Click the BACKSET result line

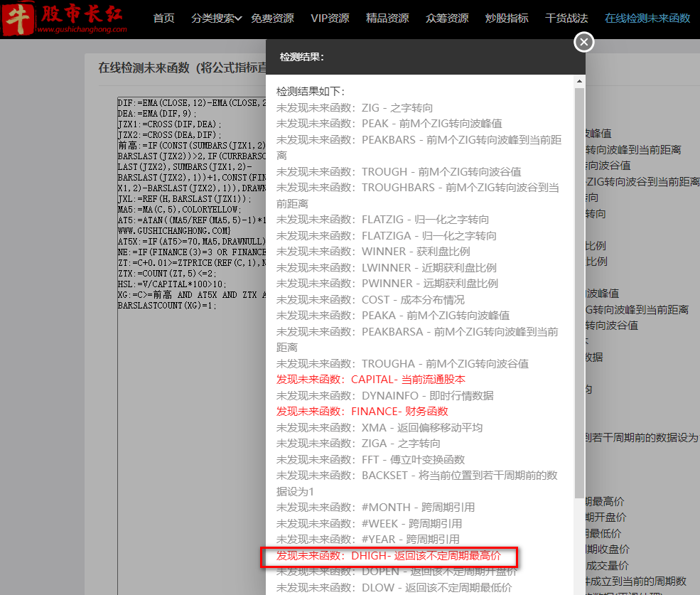click(417, 483)
